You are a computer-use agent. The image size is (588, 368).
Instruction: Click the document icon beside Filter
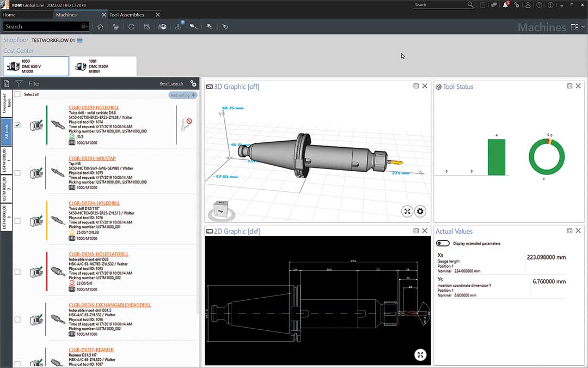point(7,83)
